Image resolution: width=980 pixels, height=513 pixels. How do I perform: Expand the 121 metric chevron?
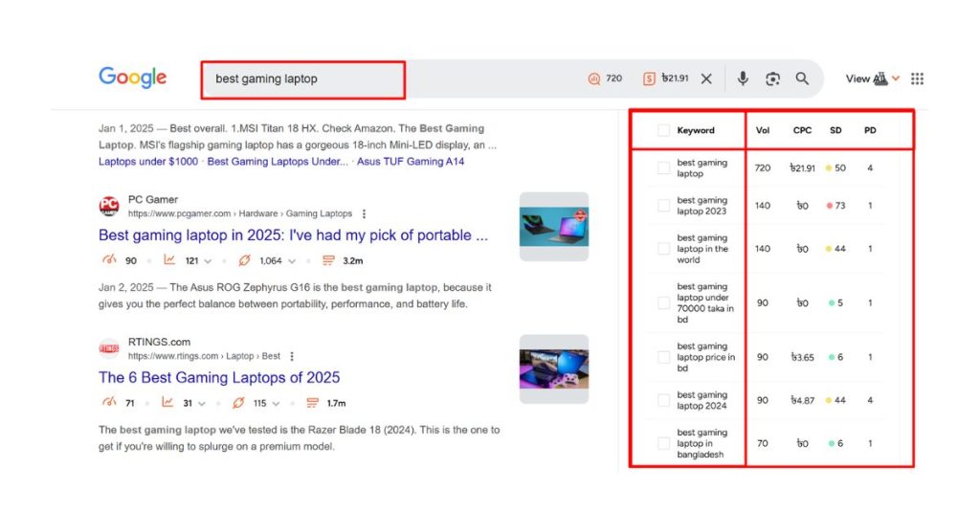coord(208,260)
